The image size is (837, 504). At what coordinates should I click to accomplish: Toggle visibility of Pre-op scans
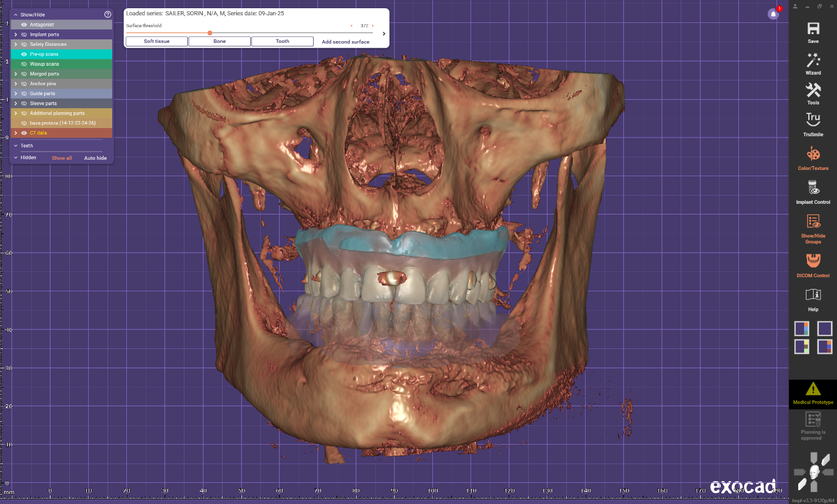tap(24, 54)
